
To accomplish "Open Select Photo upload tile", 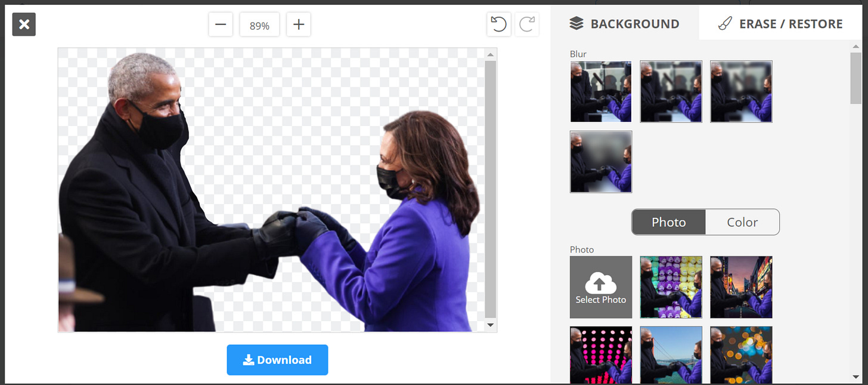I will 601,287.
